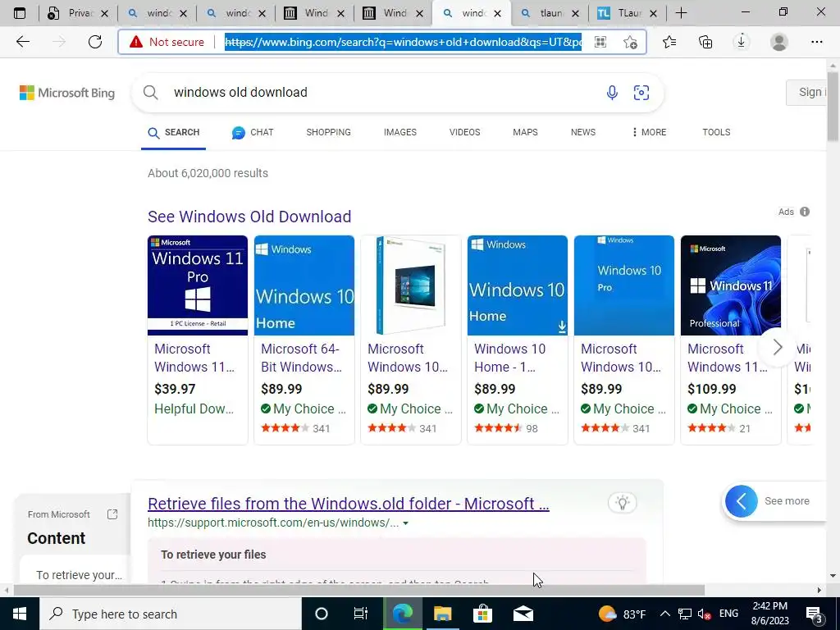Click Microsoft Bing logo
840x630 pixels.
tap(67, 93)
